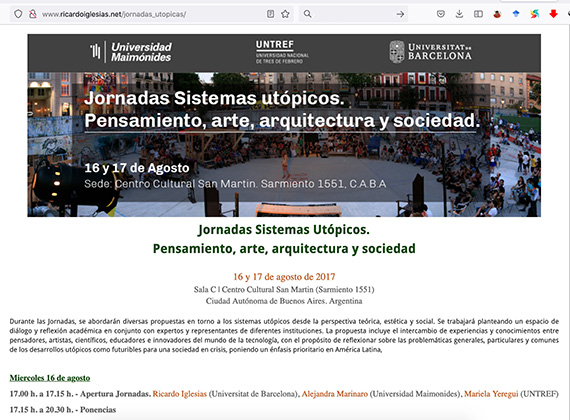Screen dimensions: 570x420
Task: Click the Universidad Maimónides logo
Action: [x=131, y=52]
